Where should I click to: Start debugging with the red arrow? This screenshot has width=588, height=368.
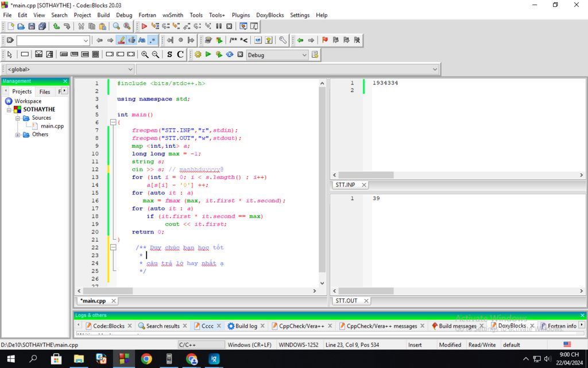coord(144,26)
